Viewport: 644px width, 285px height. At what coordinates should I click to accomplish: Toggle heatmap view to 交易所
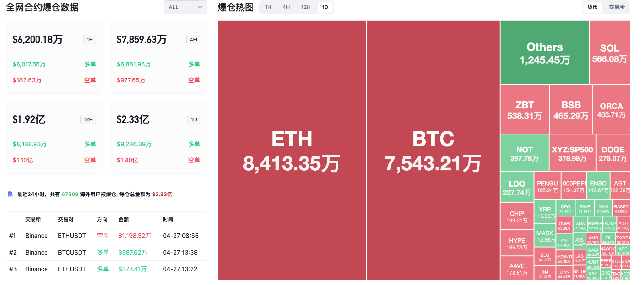point(616,7)
